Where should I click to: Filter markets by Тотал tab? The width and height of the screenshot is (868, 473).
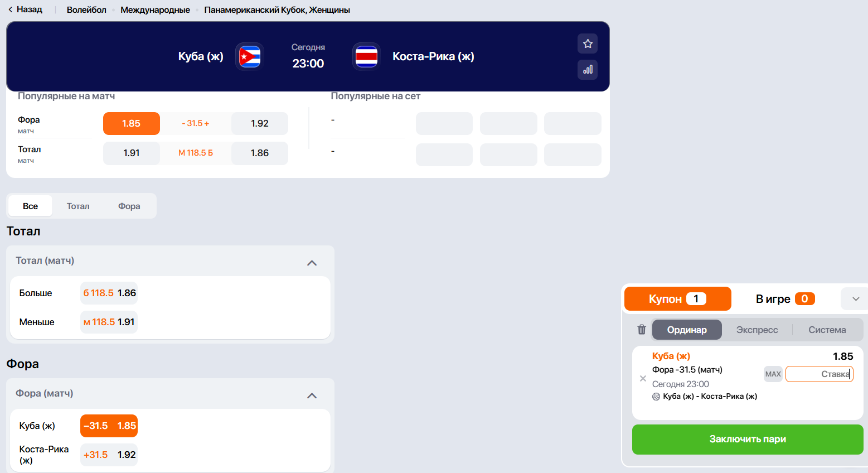pyautogui.click(x=78, y=206)
